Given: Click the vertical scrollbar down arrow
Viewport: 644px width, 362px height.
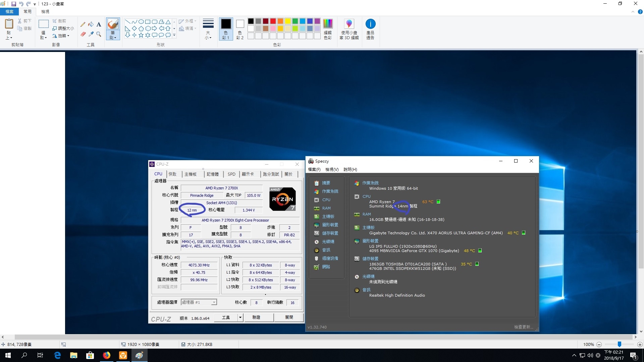Looking at the screenshot, I should [641, 331].
